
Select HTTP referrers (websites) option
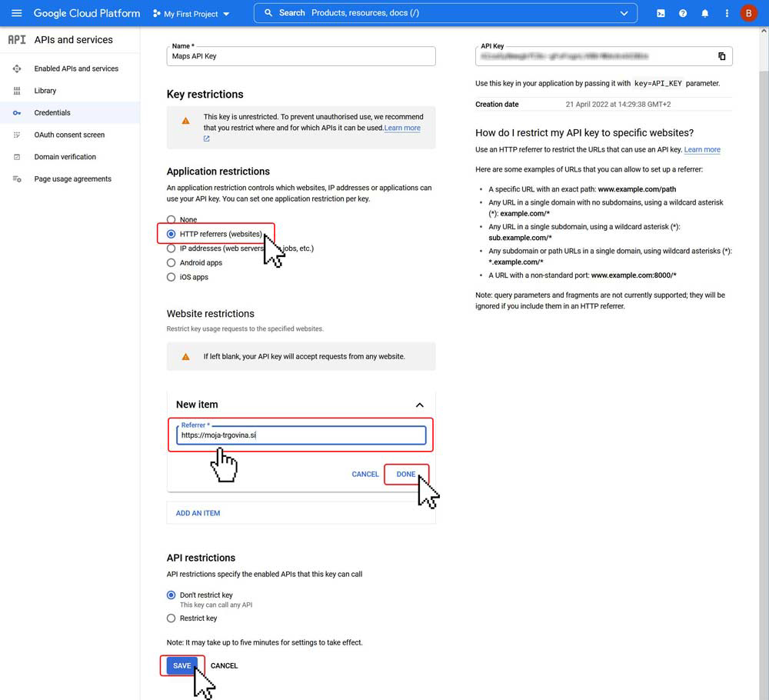coord(171,234)
